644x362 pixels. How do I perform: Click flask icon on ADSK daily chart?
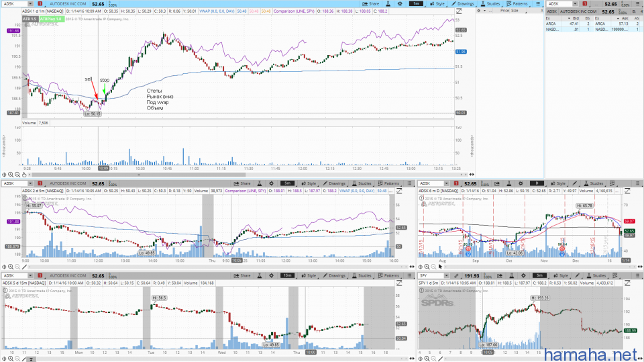click(509, 183)
